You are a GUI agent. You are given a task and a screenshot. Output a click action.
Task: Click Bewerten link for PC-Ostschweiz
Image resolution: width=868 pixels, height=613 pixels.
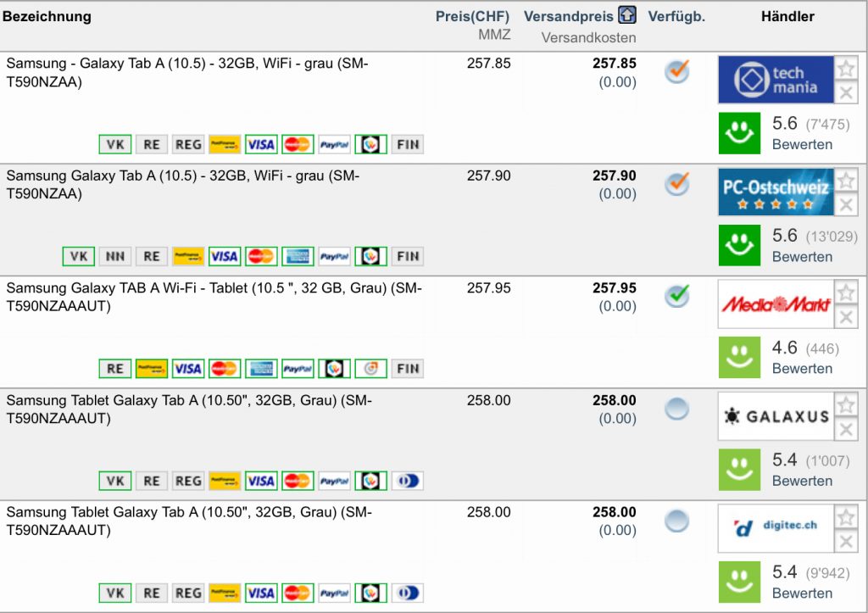802,256
